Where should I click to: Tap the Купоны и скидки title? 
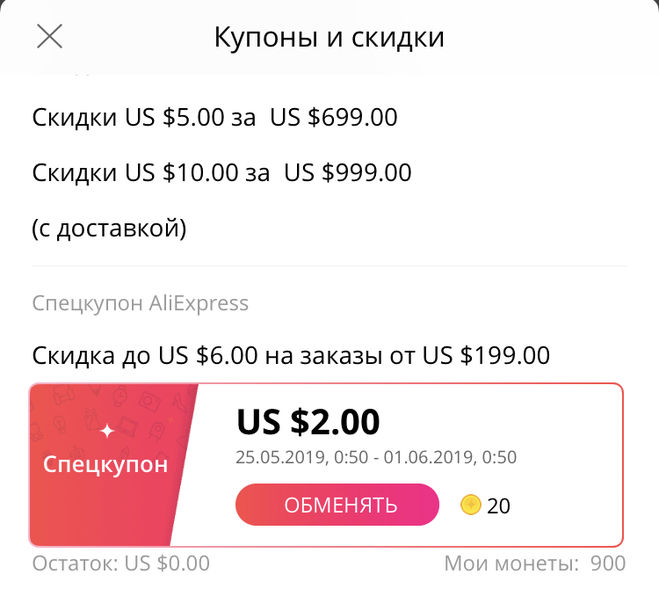click(x=329, y=38)
